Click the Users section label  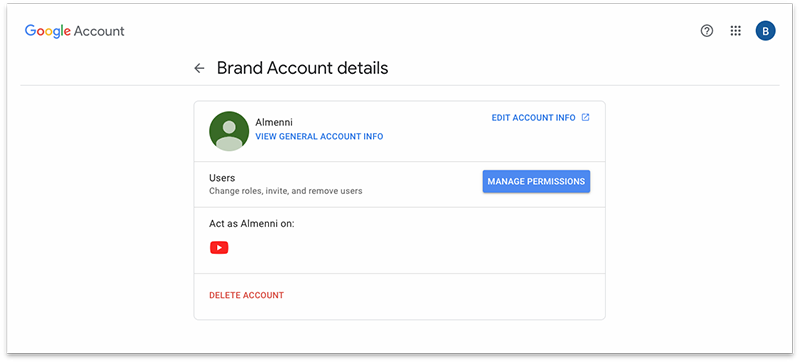(222, 178)
